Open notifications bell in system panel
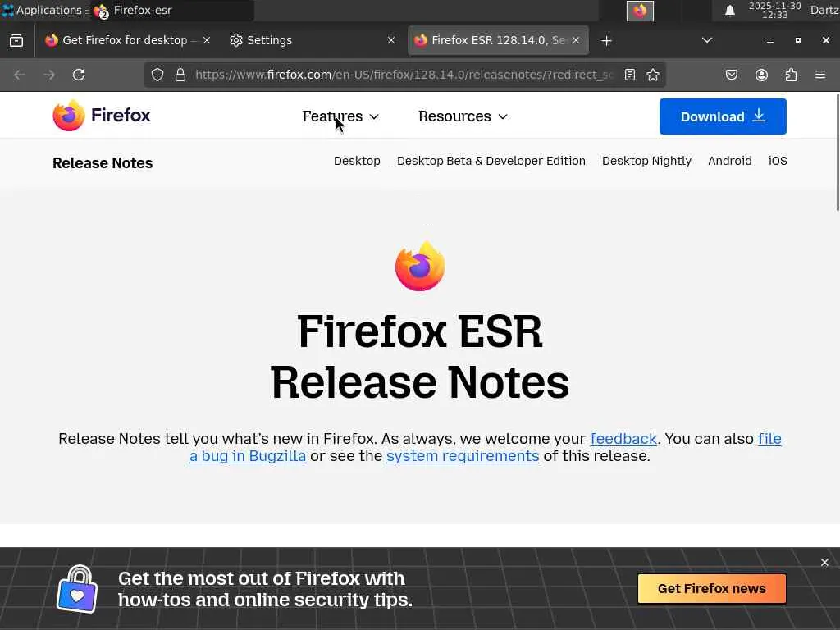Viewport: 840px width, 630px height. [729, 11]
